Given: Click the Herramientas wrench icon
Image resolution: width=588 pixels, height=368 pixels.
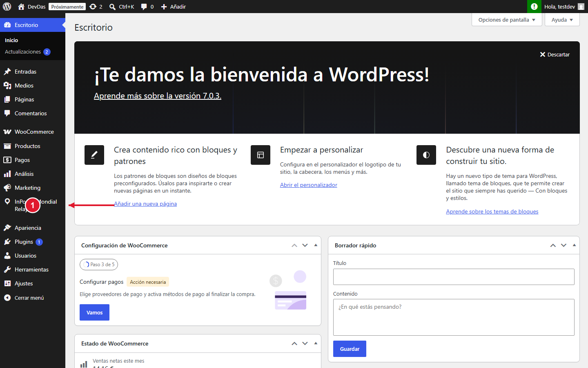Looking at the screenshot, I should [7, 269].
